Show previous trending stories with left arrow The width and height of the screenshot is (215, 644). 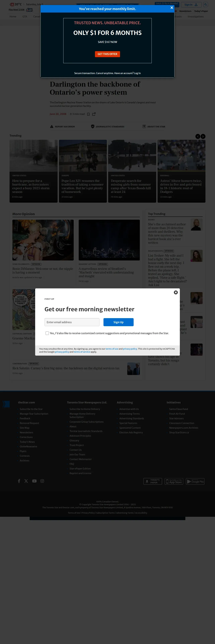[x=198, y=136]
